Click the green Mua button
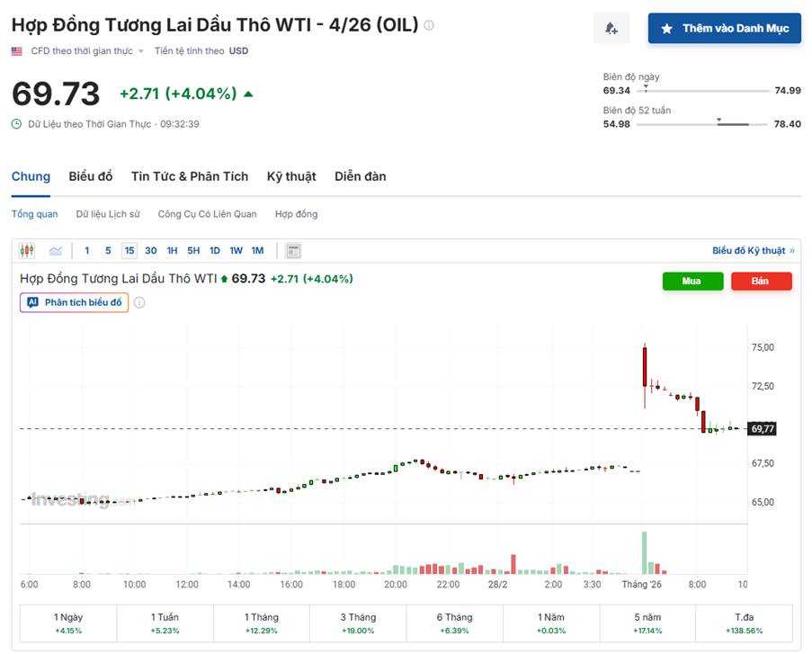Viewport: 812px width, 654px height. [x=692, y=281]
